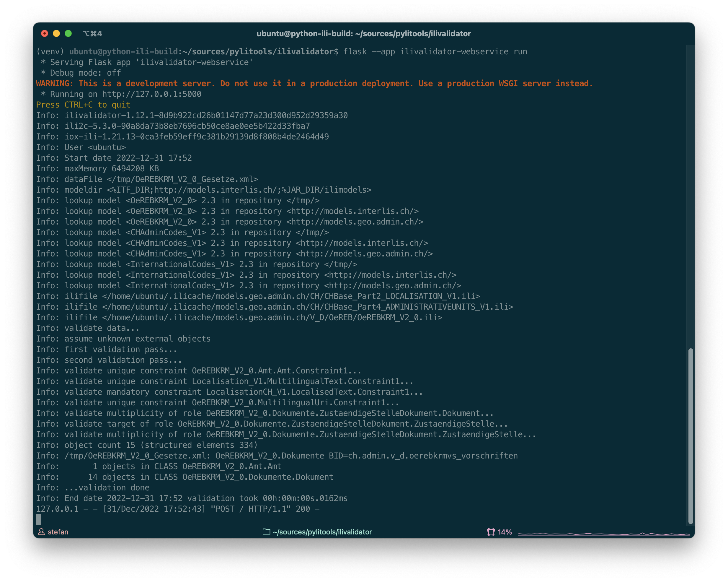Click the '...validation done' line
Screen dimensions: 728x582
tap(93, 488)
